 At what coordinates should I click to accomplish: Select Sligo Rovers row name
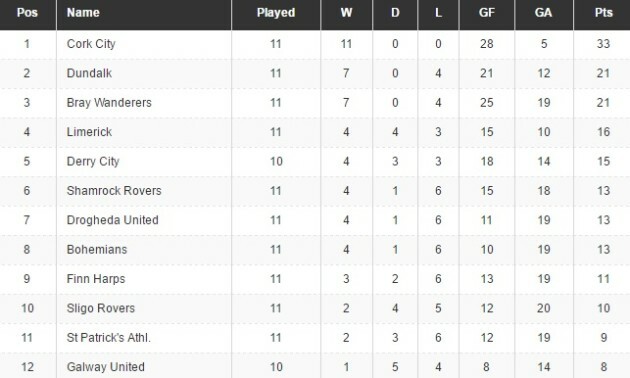101,308
